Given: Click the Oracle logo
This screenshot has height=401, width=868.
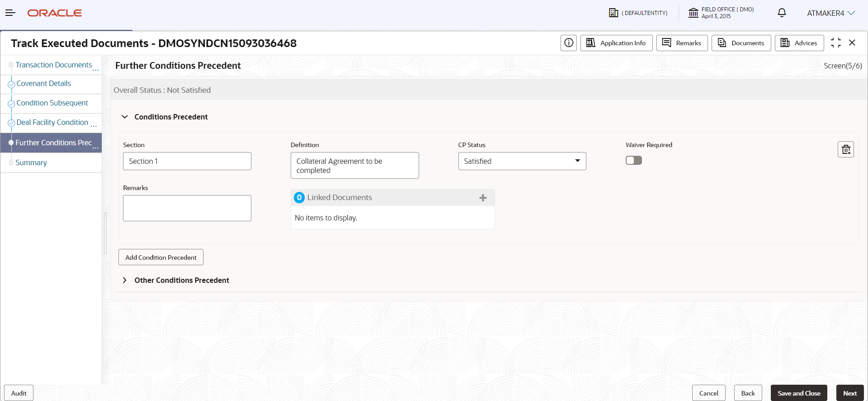Looking at the screenshot, I should [x=55, y=13].
